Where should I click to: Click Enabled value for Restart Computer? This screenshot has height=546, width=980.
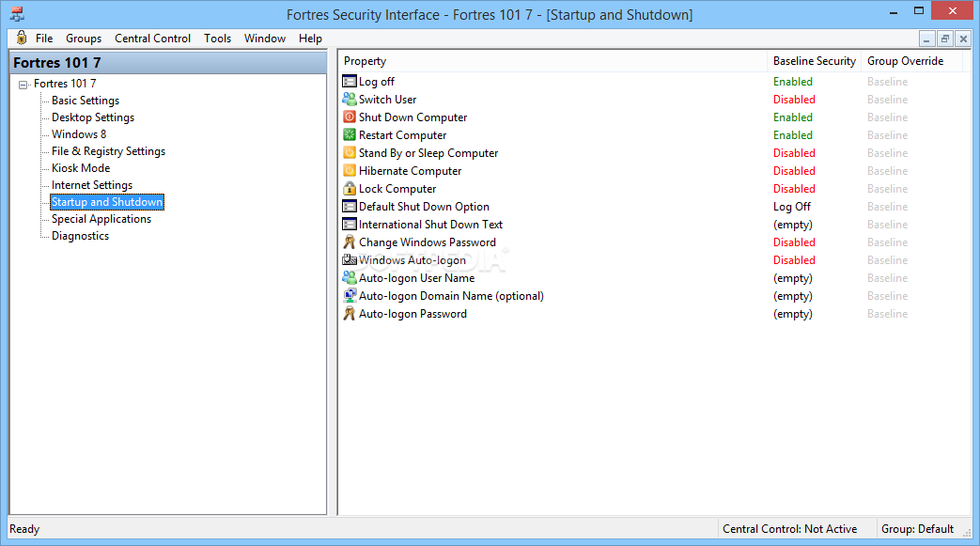coord(792,134)
